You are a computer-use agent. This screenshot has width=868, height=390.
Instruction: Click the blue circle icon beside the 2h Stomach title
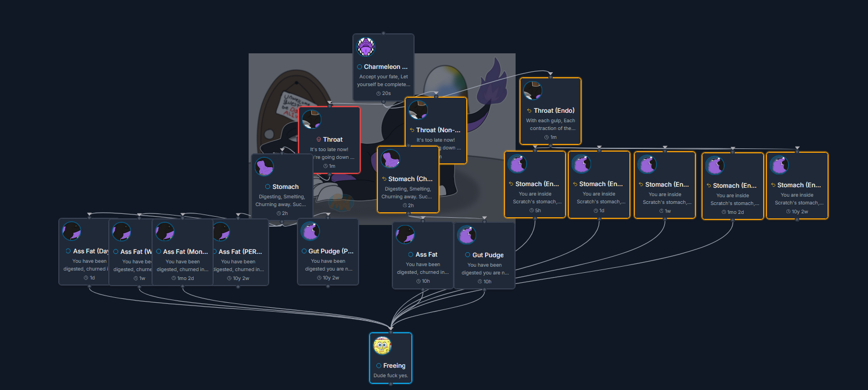point(268,187)
